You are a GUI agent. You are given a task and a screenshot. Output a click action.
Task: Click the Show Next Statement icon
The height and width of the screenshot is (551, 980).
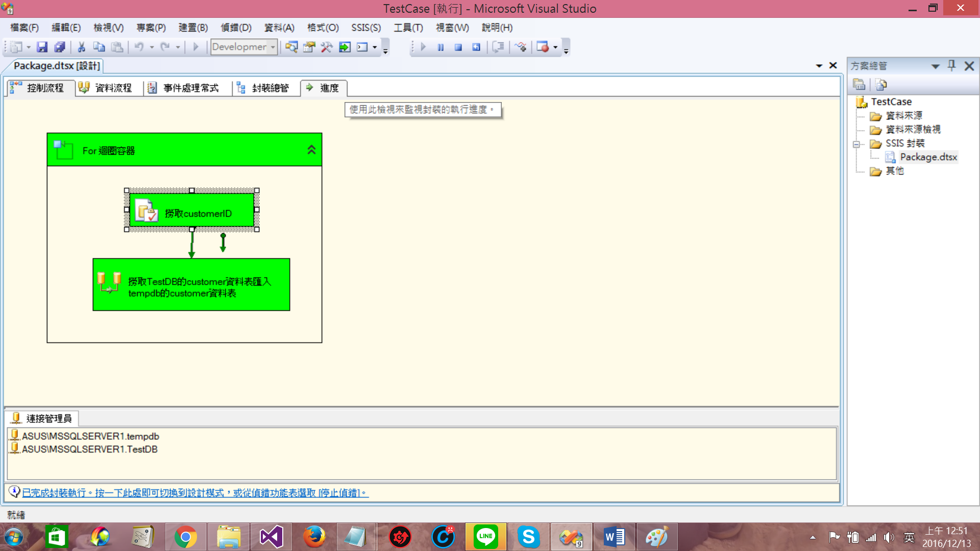point(498,47)
